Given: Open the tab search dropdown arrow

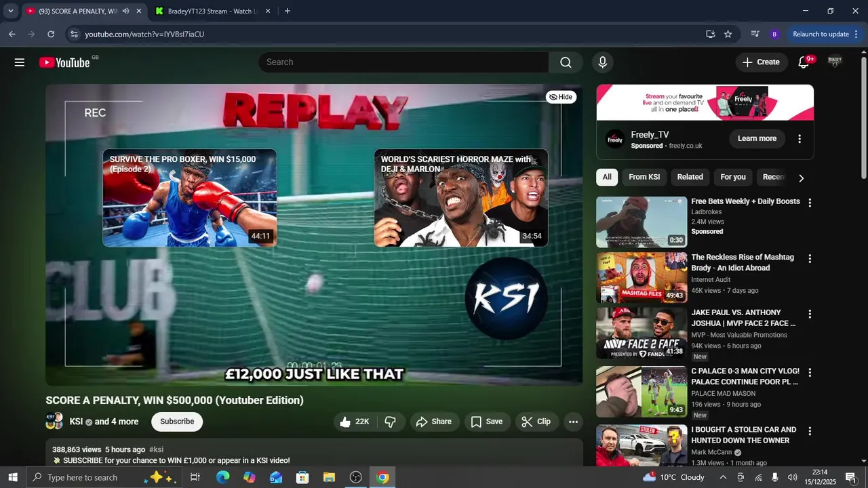Looking at the screenshot, I should pyautogui.click(x=10, y=11).
